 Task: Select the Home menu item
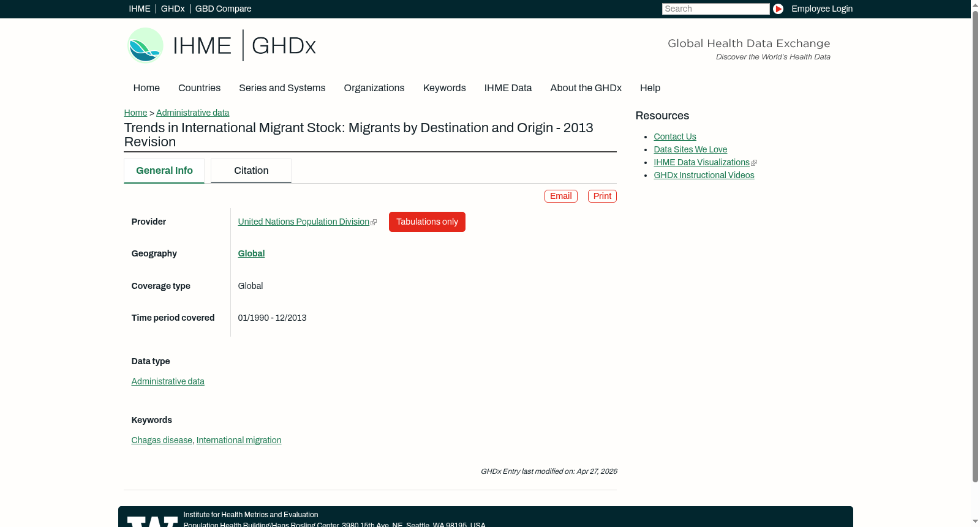pos(146,88)
